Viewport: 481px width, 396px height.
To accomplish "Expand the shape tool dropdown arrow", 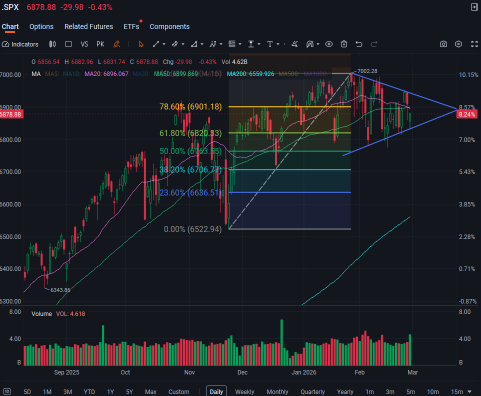I will [x=202, y=44].
